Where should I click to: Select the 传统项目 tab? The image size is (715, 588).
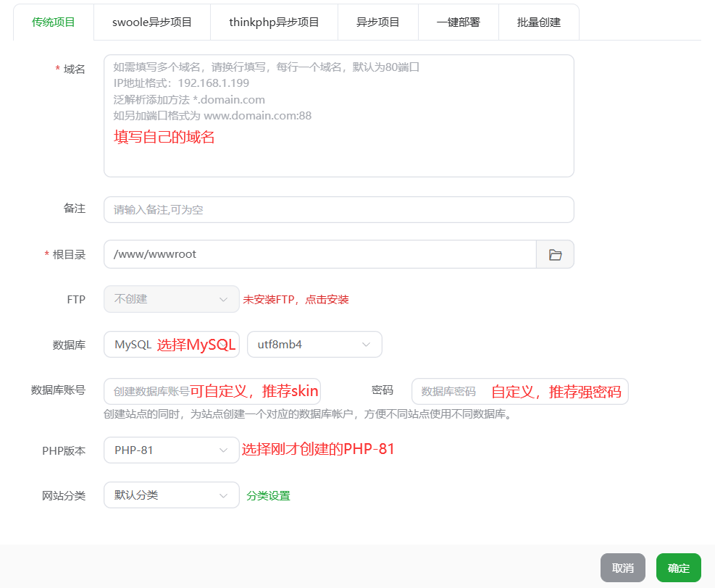(x=54, y=22)
